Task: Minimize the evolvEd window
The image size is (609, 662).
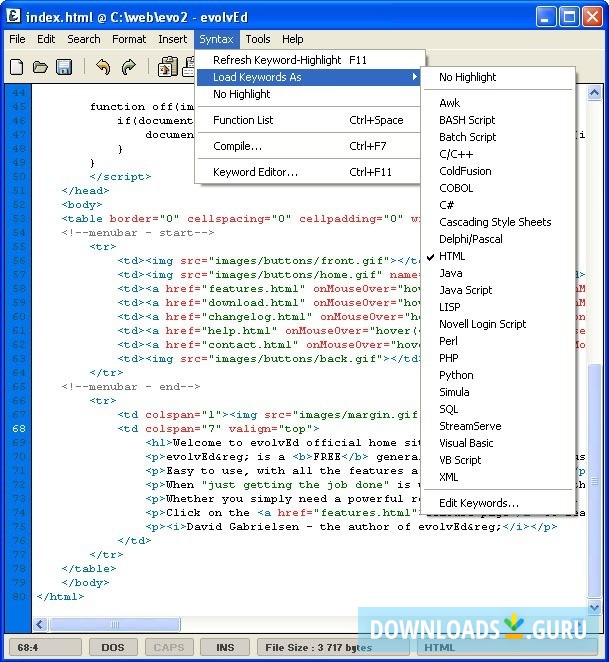Action: pyautogui.click(x=546, y=17)
